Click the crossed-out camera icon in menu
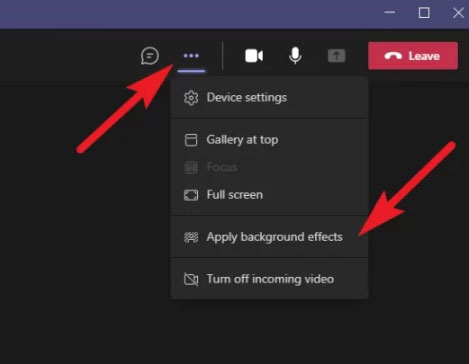Viewport: 469px width, 364px height. pos(191,279)
